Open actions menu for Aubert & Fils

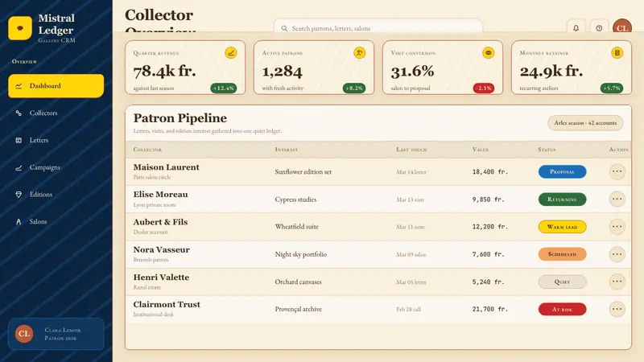(x=617, y=227)
